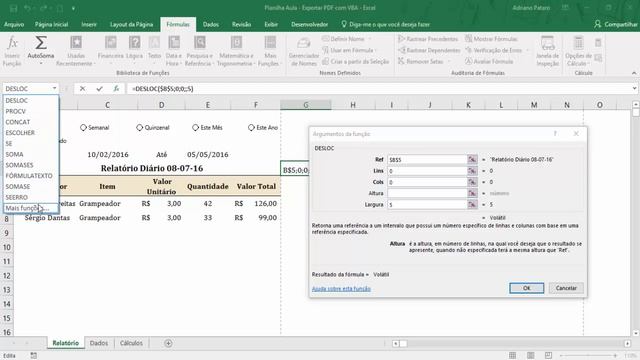The width and height of the screenshot is (640, 360).
Task: Switch to the Inserir tab
Action: pos(89,24)
